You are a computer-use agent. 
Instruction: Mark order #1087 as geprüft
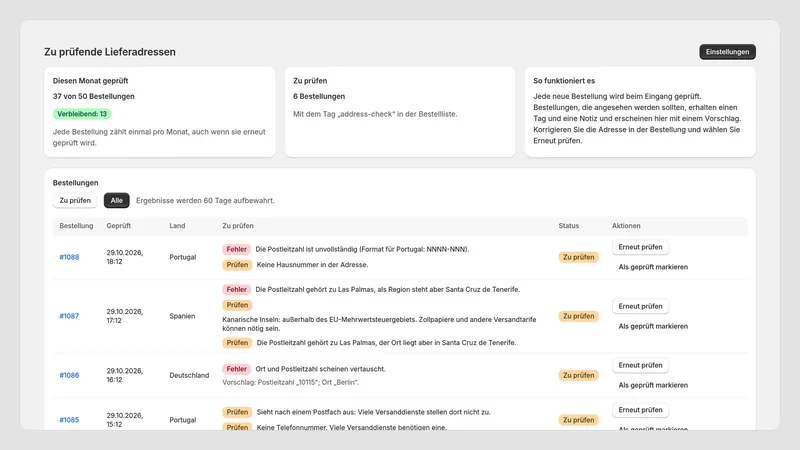point(653,326)
